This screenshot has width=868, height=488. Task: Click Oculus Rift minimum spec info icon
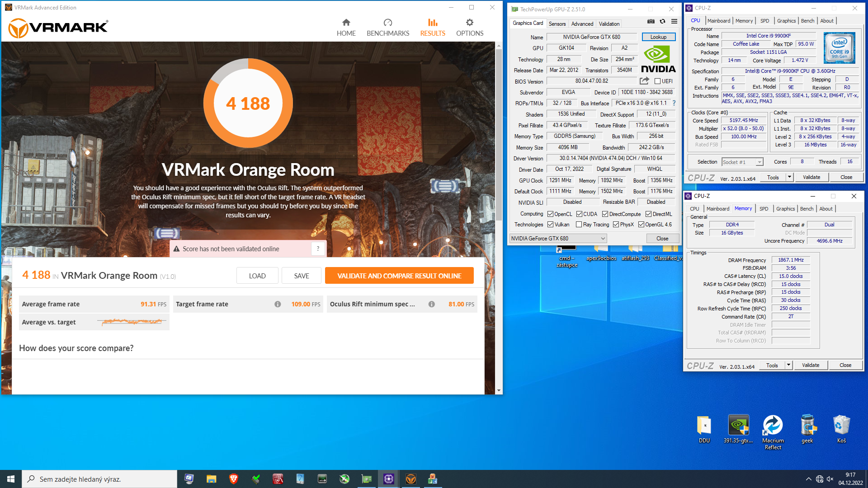(432, 304)
